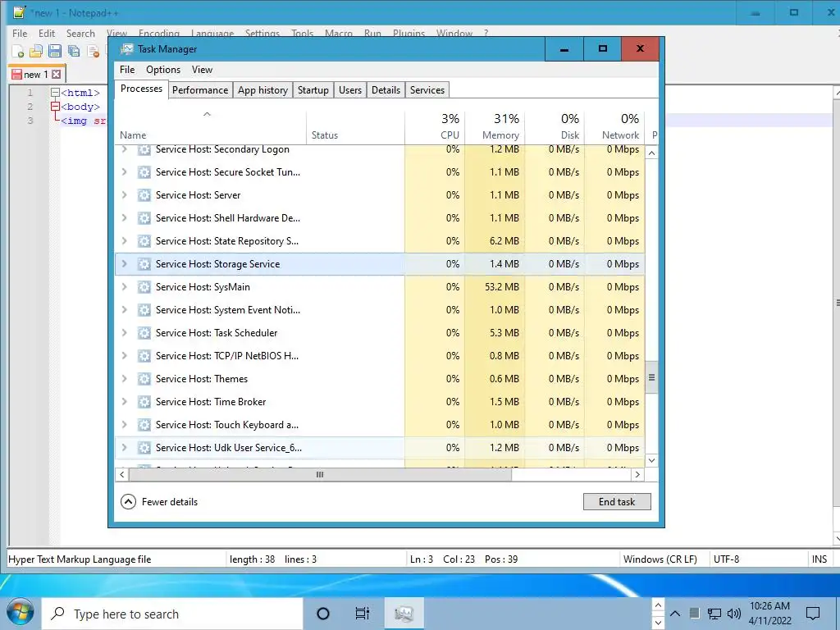Click the Task Manager taskbar button
The image size is (840, 630).
(404, 614)
